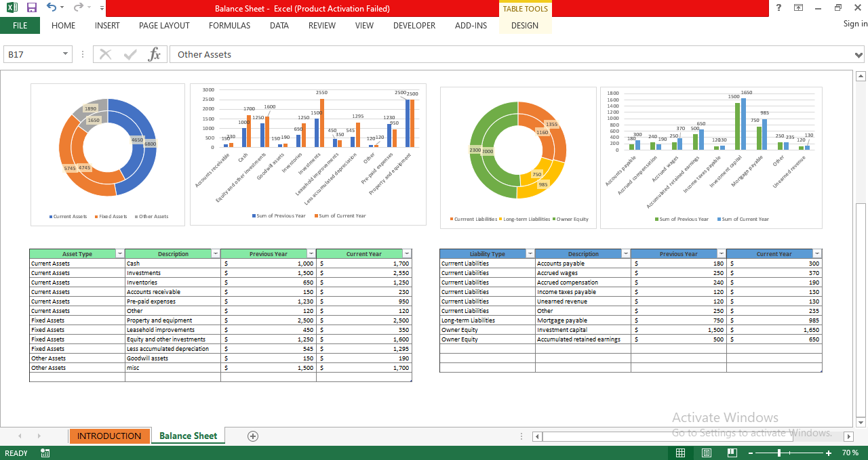
Task: Open the DEVELOPER ribbon tab
Action: click(x=414, y=26)
